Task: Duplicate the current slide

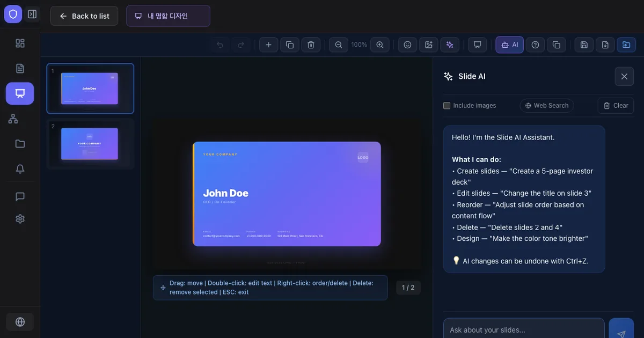Action: click(x=290, y=45)
